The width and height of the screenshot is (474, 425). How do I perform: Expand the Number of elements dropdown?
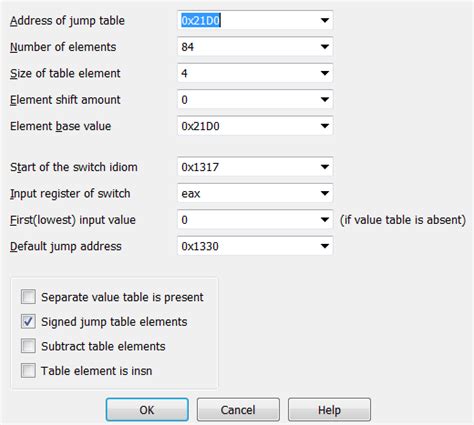pyautogui.click(x=324, y=47)
